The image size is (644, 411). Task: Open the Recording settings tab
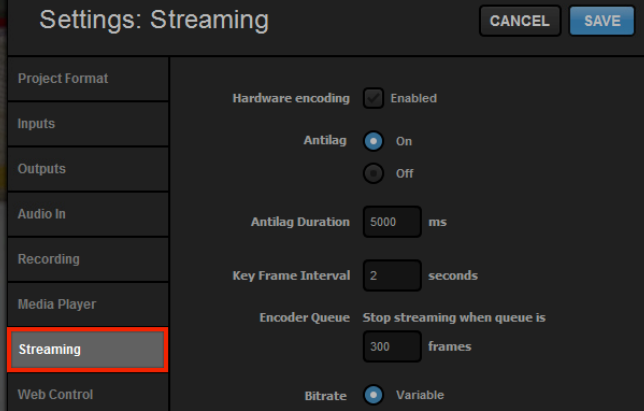pos(88,259)
